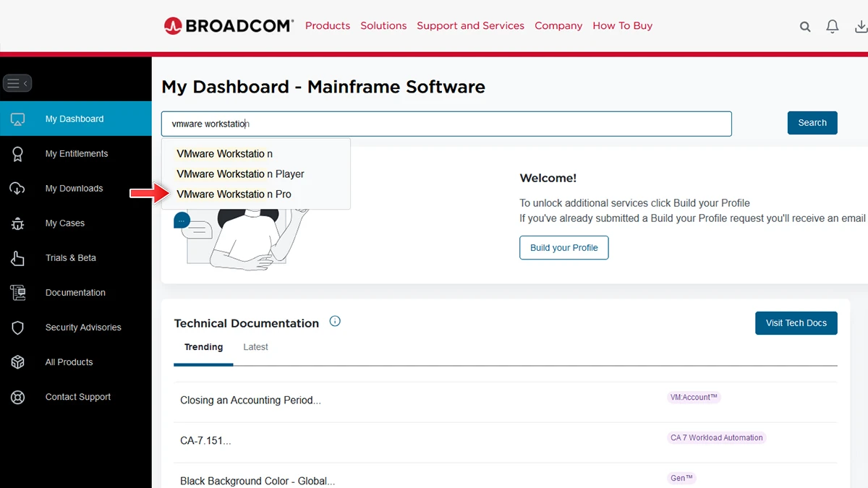Image resolution: width=868 pixels, height=488 pixels.
Task: Go to My Entitlements
Action: (76, 153)
